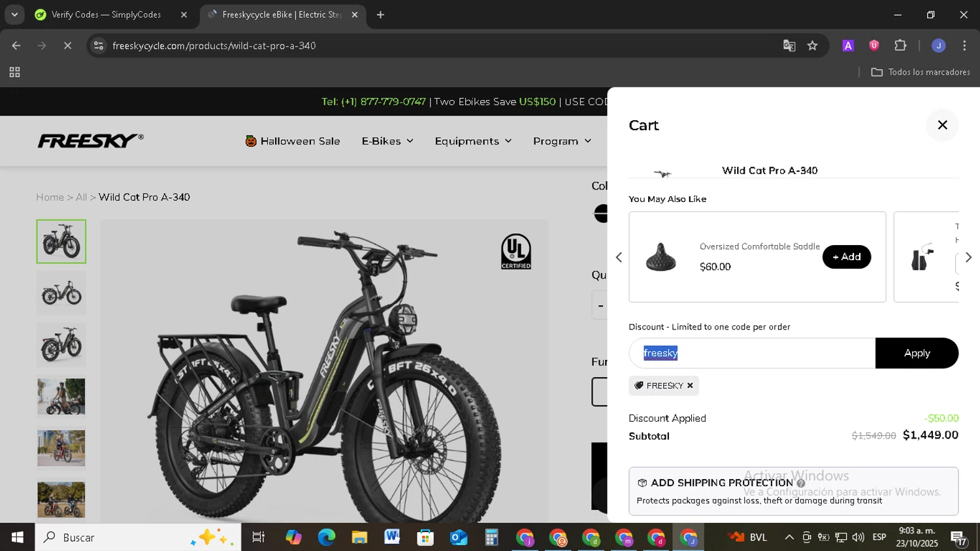Open the Chrome three-dot menu

click(964, 46)
